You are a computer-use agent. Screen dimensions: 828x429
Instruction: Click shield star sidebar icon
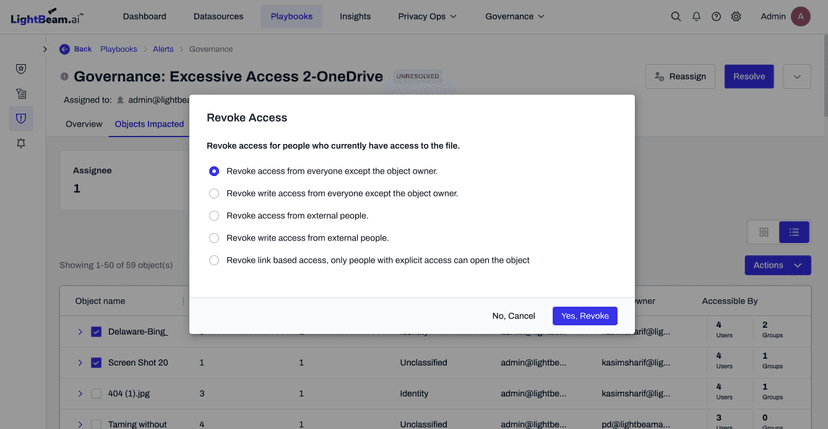click(21, 69)
